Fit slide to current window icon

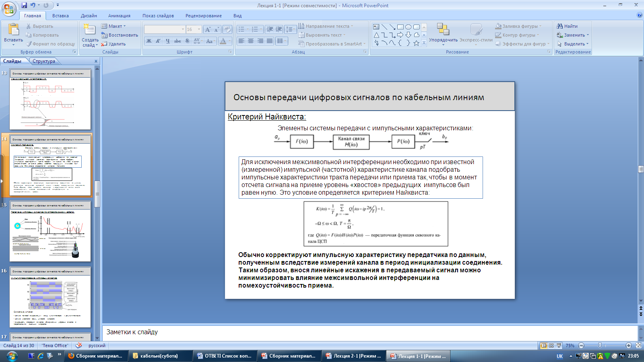638,346
